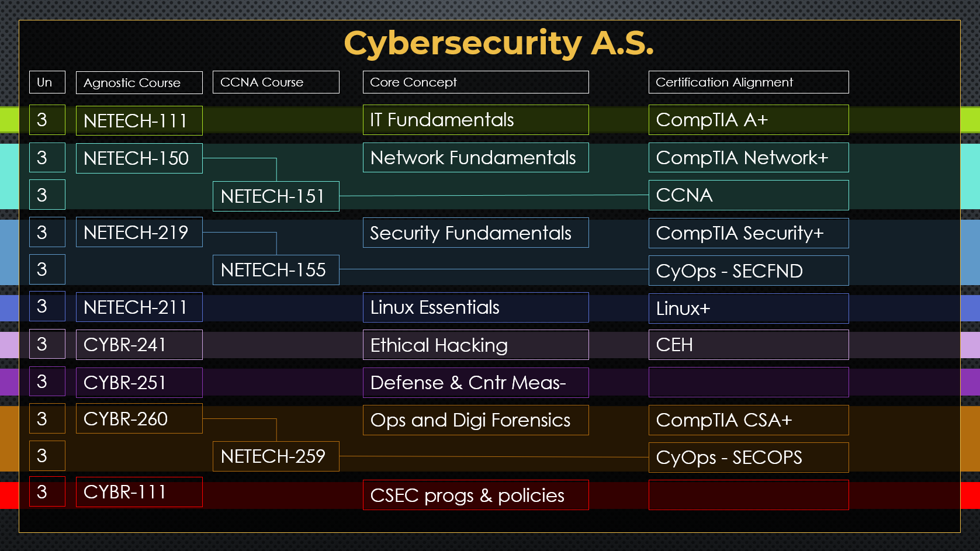The image size is (980, 551).
Task: Select the empty certification box beside Defense & Cntr Meas
Action: [748, 382]
